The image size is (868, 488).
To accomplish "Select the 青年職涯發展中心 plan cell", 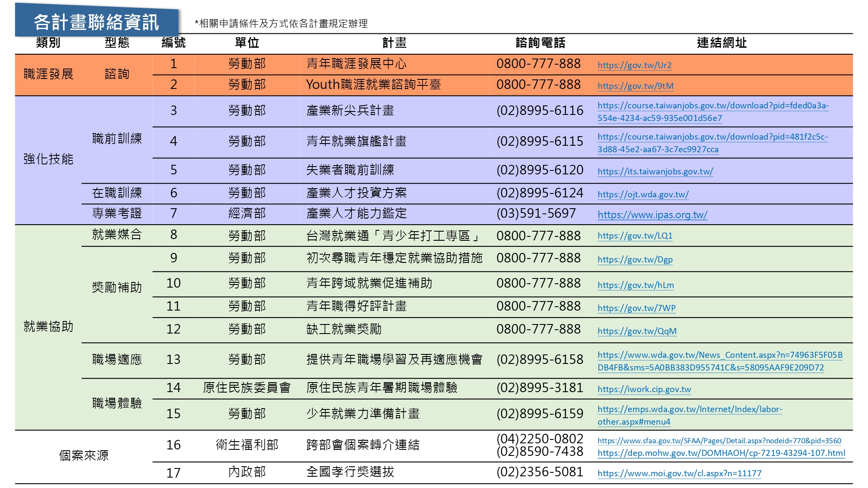I will [356, 64].
